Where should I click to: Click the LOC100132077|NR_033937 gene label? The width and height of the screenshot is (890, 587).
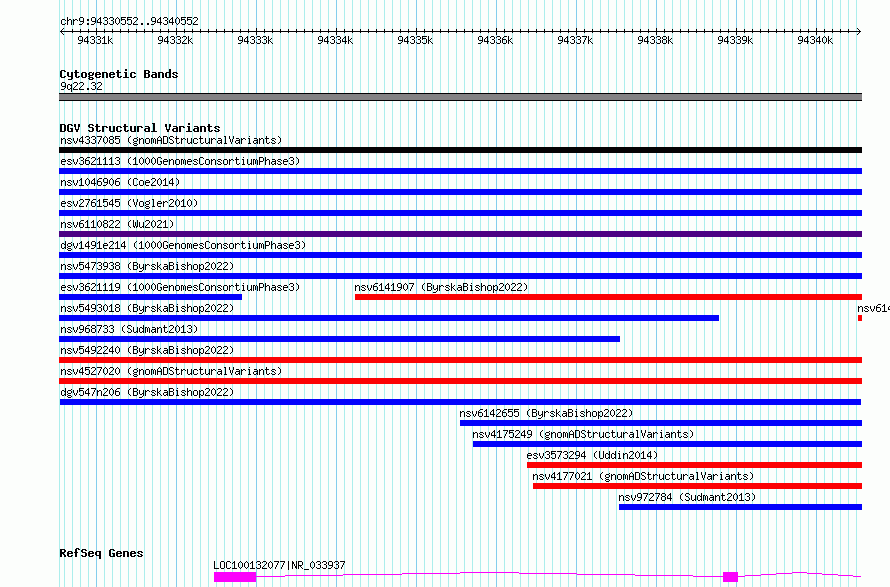pyautogui.click(x=279, y=565)
